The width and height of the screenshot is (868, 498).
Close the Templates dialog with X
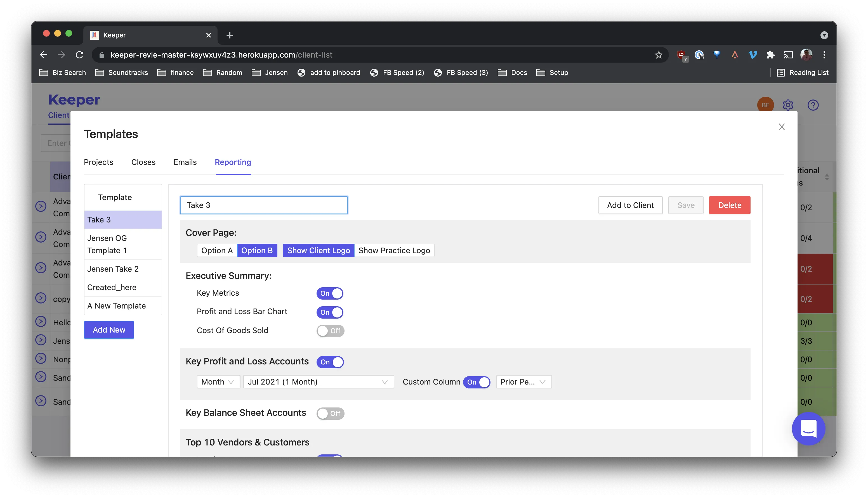[x=781, y=127]
